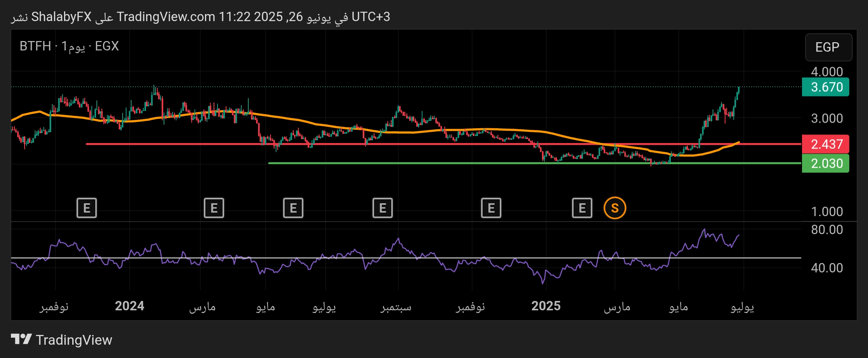Image resolution: width=868 pixels, height=358 pixels.
Task: Click the 3.670 current price label
Action: tap(825, 87)
